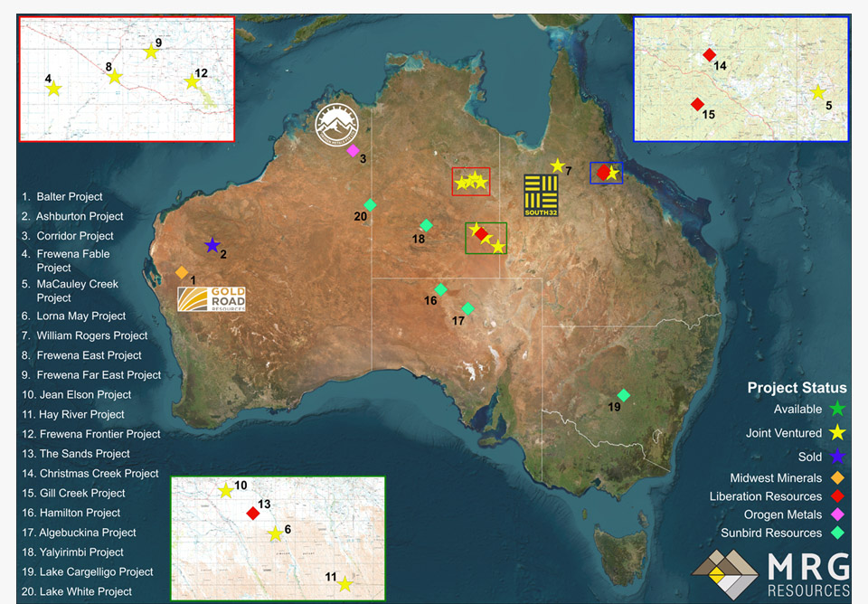Click the South32 logo on the map
Screen dimensions: 868x604
[541, 195]
